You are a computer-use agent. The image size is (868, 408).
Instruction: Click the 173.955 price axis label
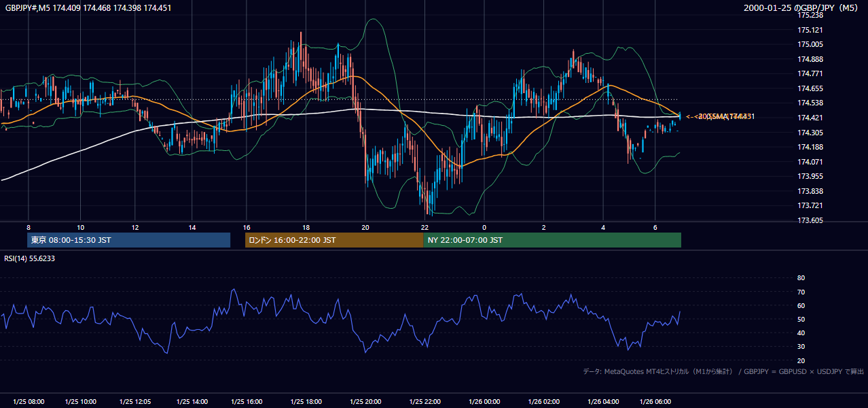click(810, 176)
